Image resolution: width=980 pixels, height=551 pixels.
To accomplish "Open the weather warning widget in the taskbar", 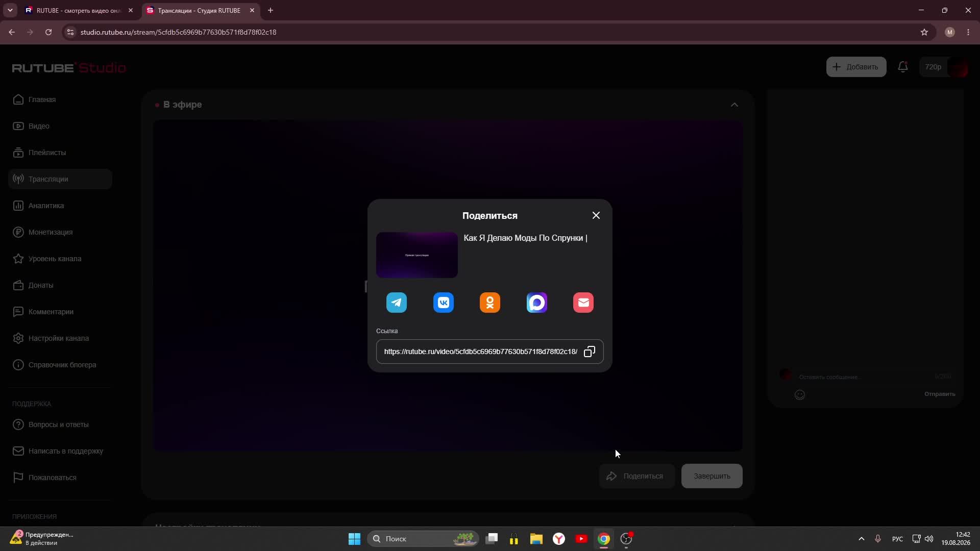I will click(42, 539).
